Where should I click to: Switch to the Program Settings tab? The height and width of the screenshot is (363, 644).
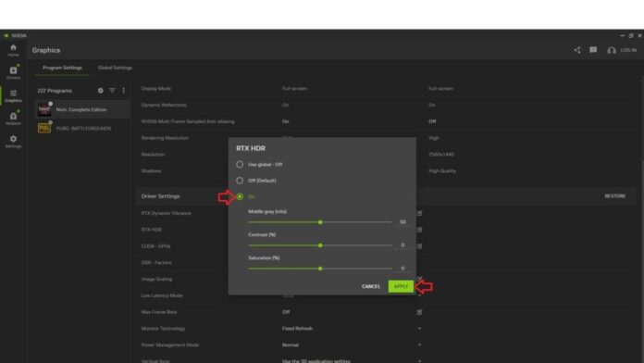[62, 68]
